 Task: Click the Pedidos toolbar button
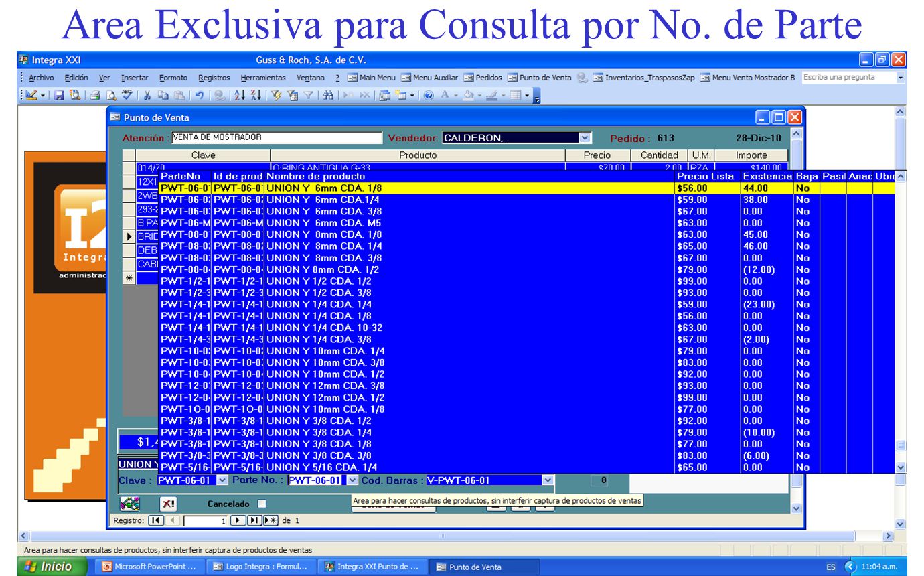tap(483, 78)
